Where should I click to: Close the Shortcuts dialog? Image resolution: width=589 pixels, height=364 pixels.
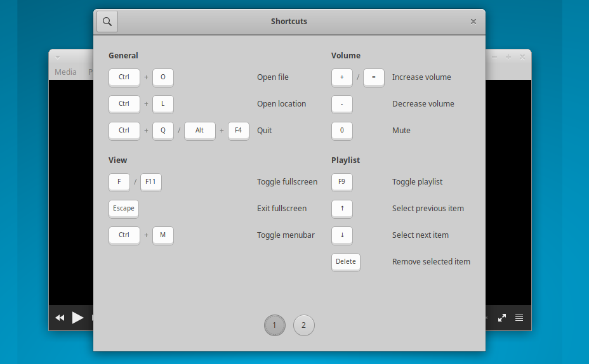click(x=473, y=22)
